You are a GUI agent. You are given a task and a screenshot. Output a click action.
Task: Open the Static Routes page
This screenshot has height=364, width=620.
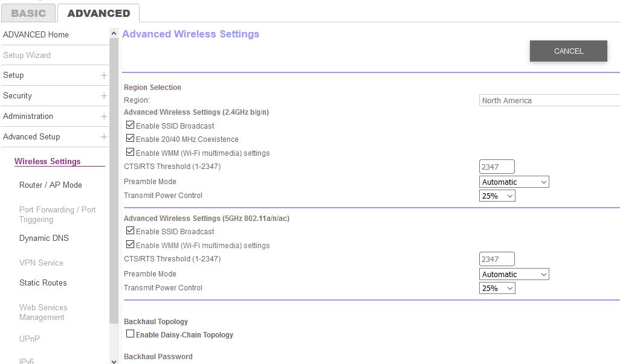pyautogui.click(x=42, y=283)
